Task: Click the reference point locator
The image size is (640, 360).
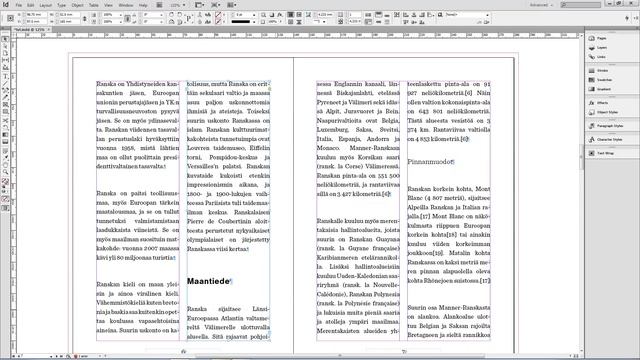Action: pos(10,18)
